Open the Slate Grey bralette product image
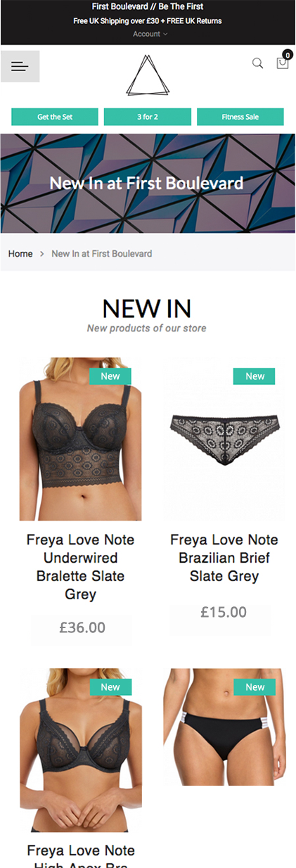Screen dimensions: 296x868 (x=80, y=440)
